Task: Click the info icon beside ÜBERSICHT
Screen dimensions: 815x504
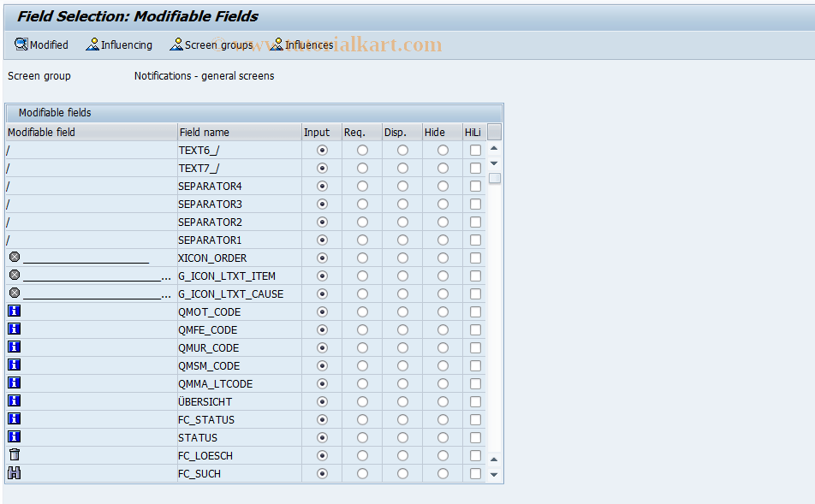Action: 14,400
